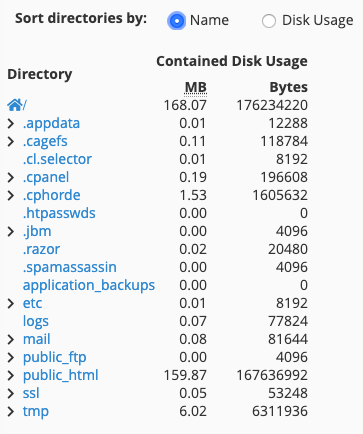Image resolution: width=363 pixels, height=434 pixels.
Task: Expand the .cpanel directory chevron
Action: coord(11,178)
